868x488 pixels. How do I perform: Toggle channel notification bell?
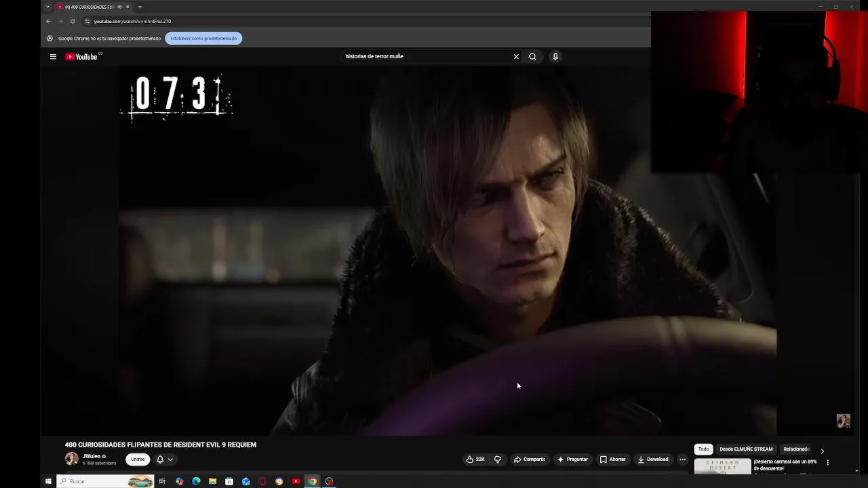160,460
